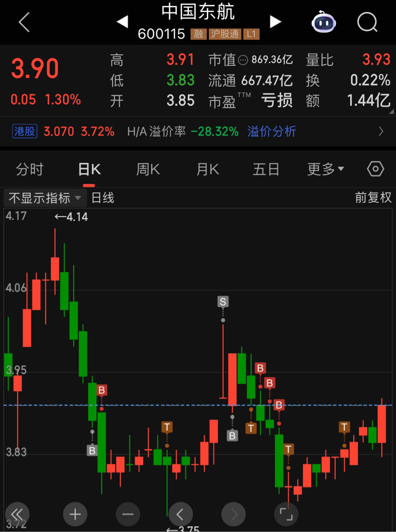This screenshot has height=532, width=396.
Task: Tap the back arrow at top left
Action: 24,22
